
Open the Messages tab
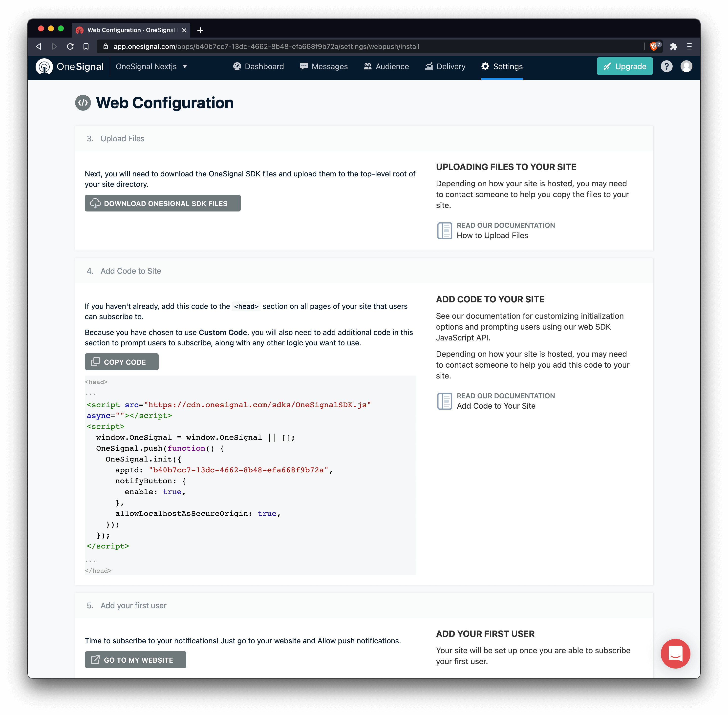[x=324, y=66]
